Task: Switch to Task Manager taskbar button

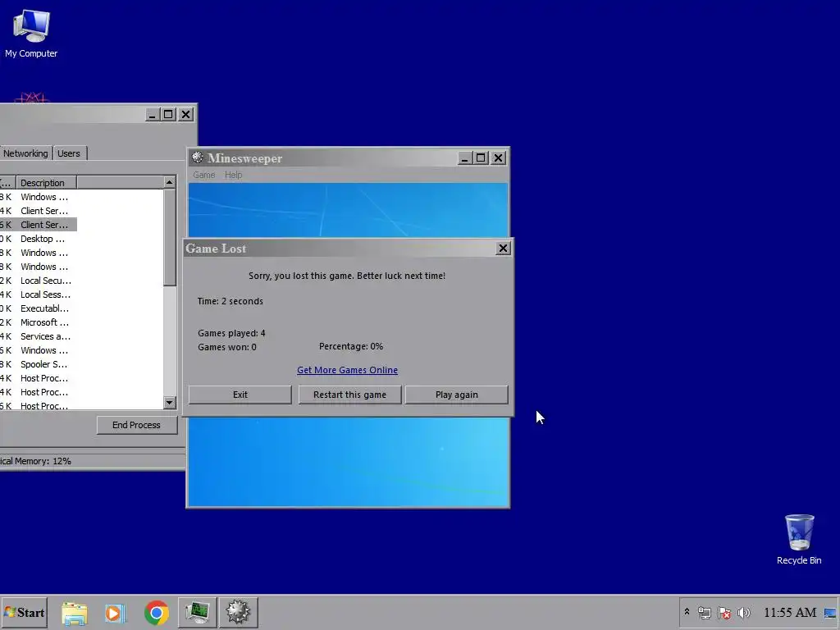Action: [x=197, y=612]
